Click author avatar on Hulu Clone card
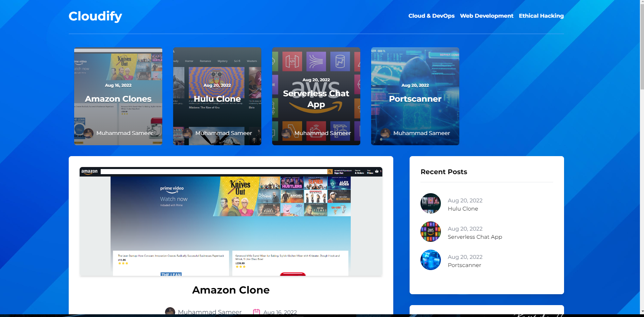 tap(187, 133)
